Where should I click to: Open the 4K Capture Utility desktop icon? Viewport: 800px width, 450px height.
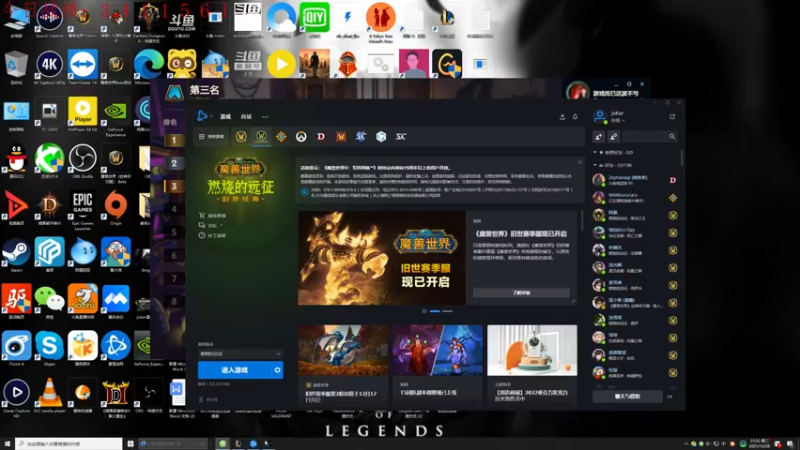pyautogui.click(x=49, y=66)
